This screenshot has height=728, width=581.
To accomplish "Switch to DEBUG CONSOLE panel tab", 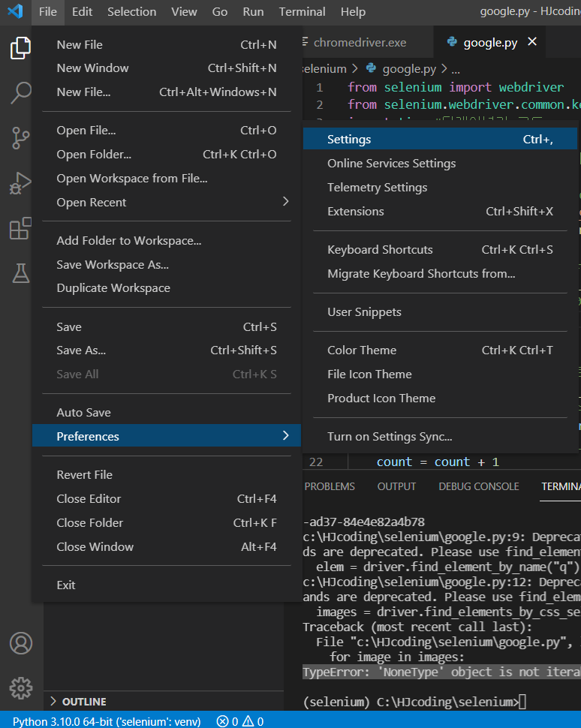I will (x=479, y=486).
